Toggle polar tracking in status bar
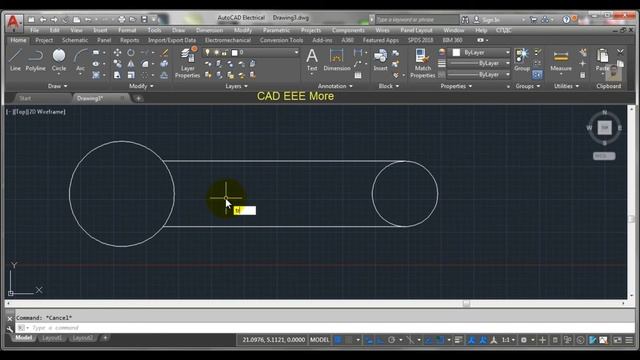The image size is (640, 360). coord(391,340)
